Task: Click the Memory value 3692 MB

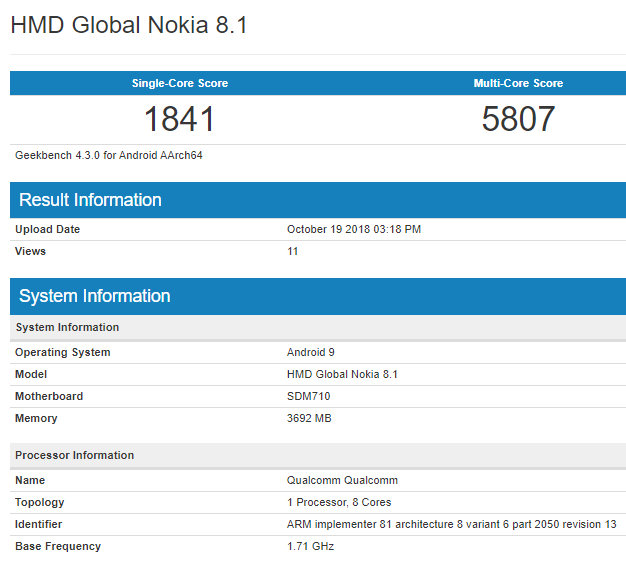Action: click(309, 418)
